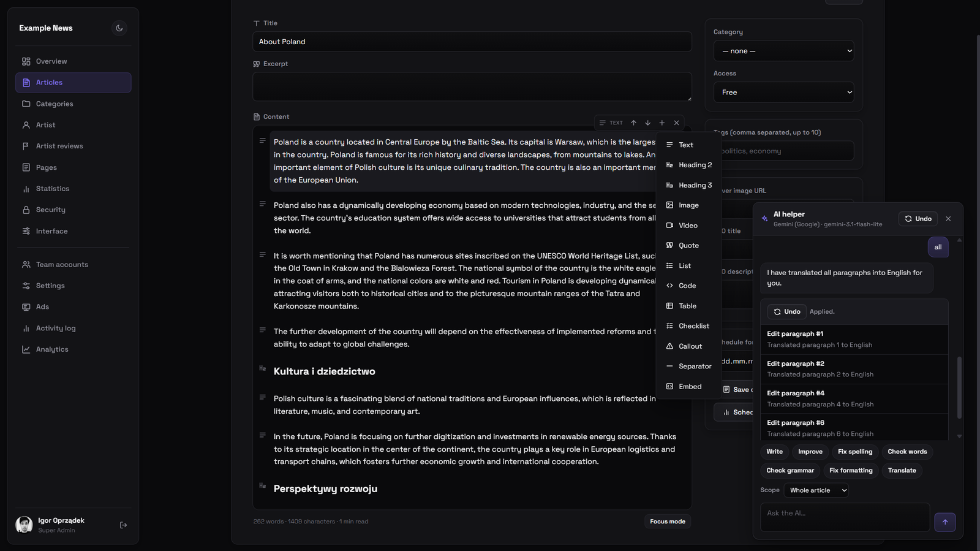Enable Focus mode

(x=667, y=522)
